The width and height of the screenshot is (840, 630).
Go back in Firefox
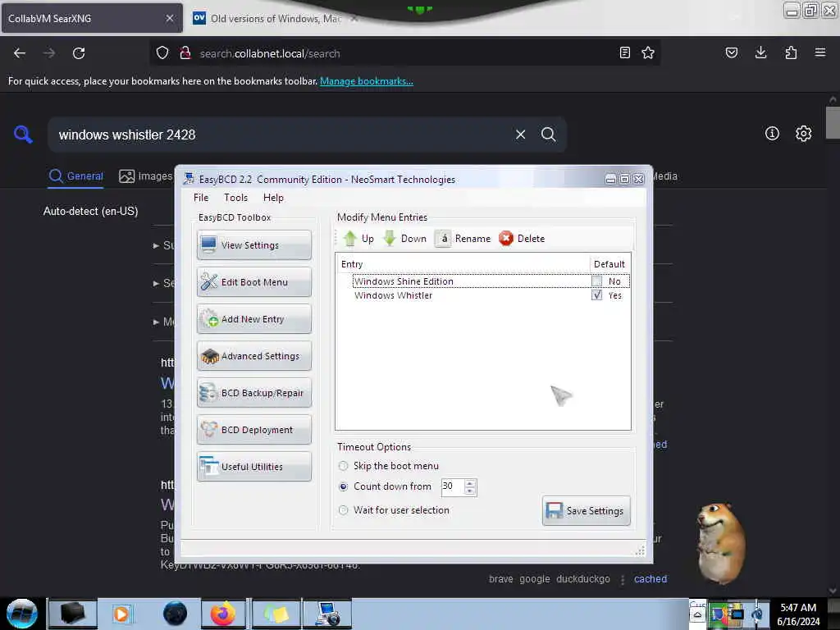[20, 53]
